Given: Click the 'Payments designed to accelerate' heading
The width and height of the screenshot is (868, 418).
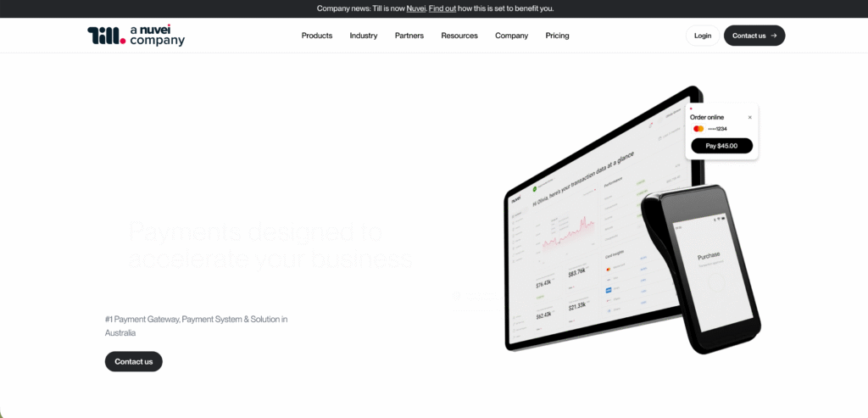Looking at the screenshot, I should click(x=270, y=245).
